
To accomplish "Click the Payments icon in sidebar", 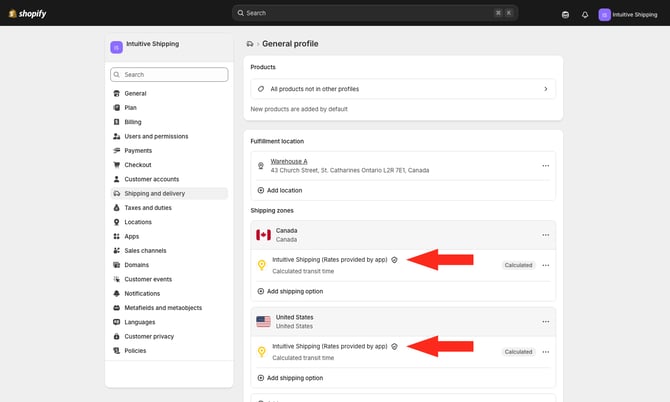I will [x=116, y=151].
